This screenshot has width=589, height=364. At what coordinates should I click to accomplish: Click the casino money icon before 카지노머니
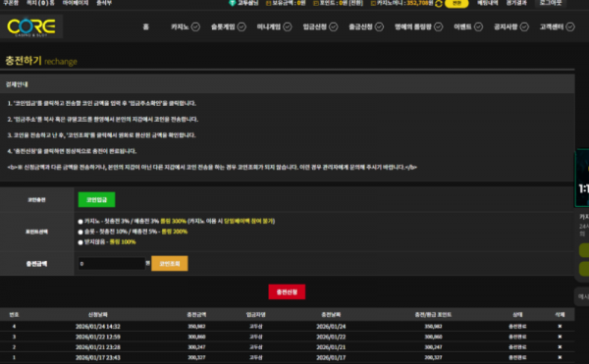pyautogui.click(x=373, y=3)
